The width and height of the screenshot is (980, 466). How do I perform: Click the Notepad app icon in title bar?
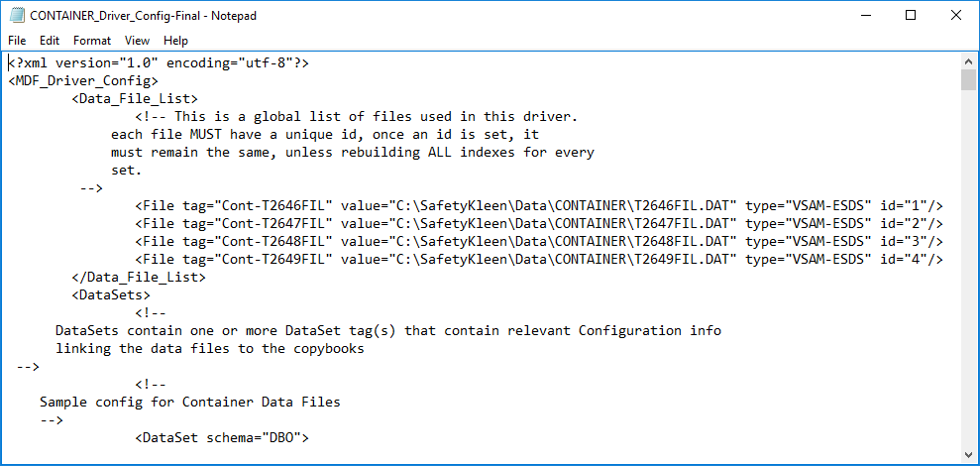pos(17,16)
